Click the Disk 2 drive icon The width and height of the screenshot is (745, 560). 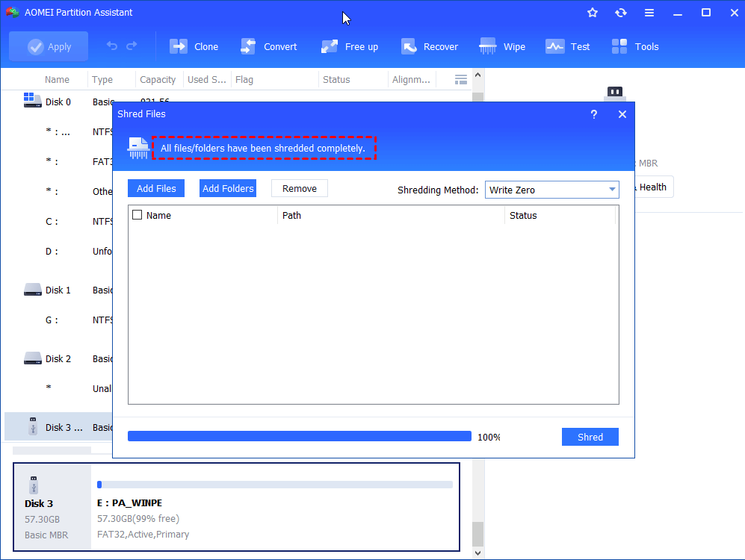click(32, 358)
